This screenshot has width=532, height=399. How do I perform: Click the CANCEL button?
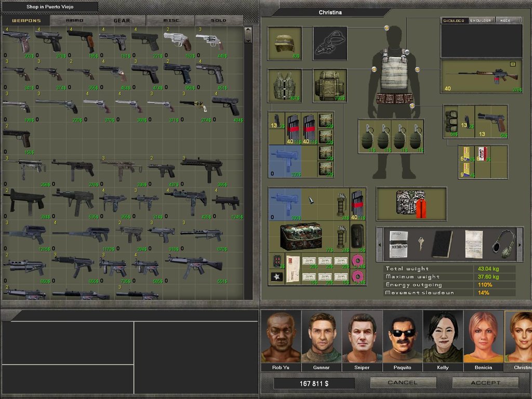coord(403,382)
